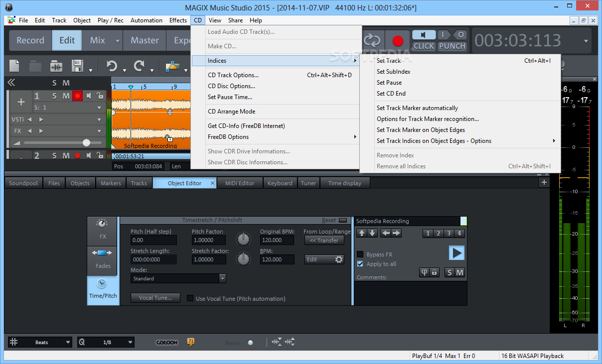Expand the VSTi dropdown on track 1
Image resolution: width=602 pixels, height=364 pixels.
tap(99, 120)
